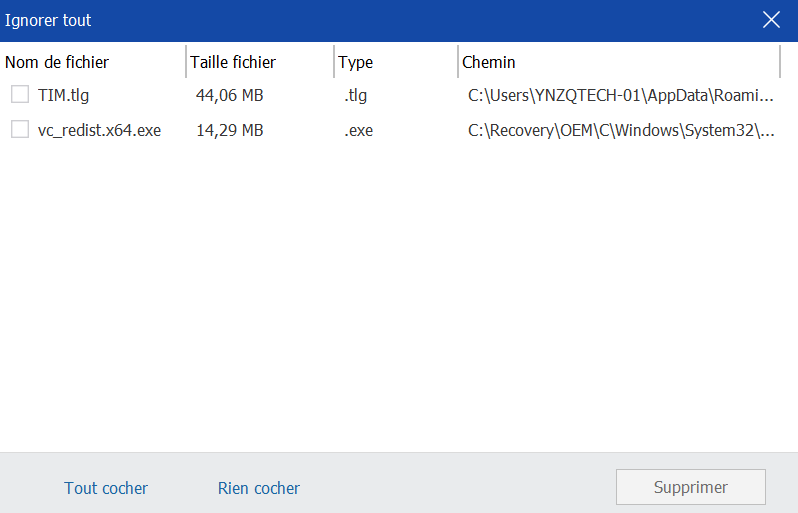Click the .exe type cell
Image resolution: width=798 pixels, height=513 pixels.
358,130
